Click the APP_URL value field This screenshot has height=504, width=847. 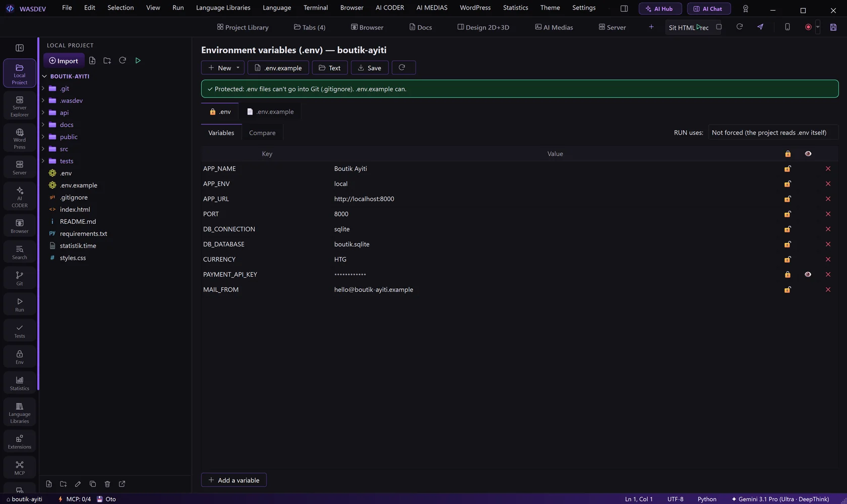555,199
